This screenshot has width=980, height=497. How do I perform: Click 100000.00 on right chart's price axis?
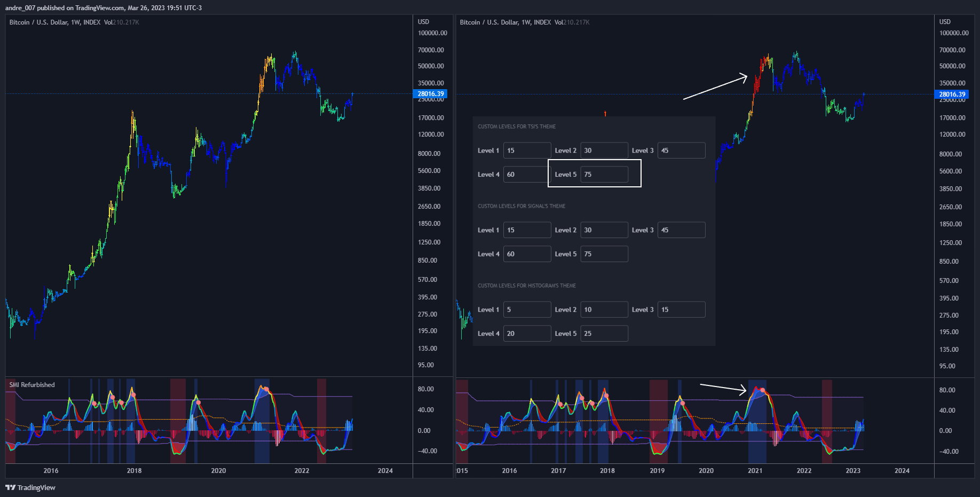tap(954, 33)
